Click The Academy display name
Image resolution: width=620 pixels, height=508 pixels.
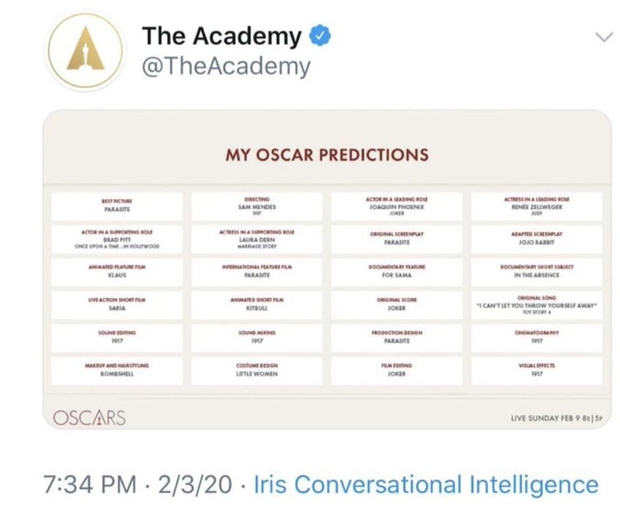click(221, 37)
